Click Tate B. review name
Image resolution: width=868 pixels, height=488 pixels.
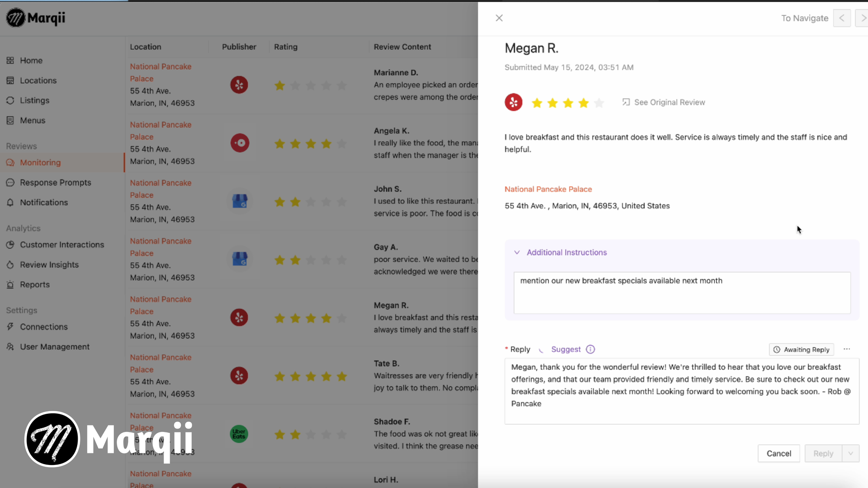click(x=387, y=364)
